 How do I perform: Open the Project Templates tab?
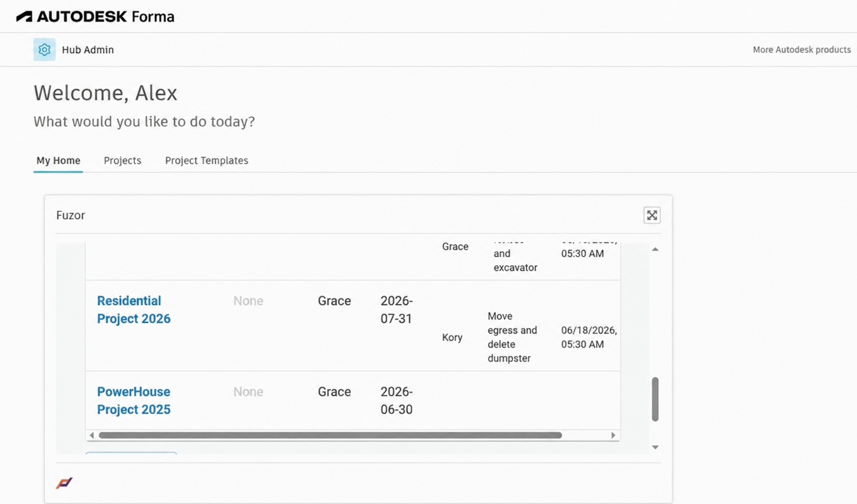tap(207, 160)
